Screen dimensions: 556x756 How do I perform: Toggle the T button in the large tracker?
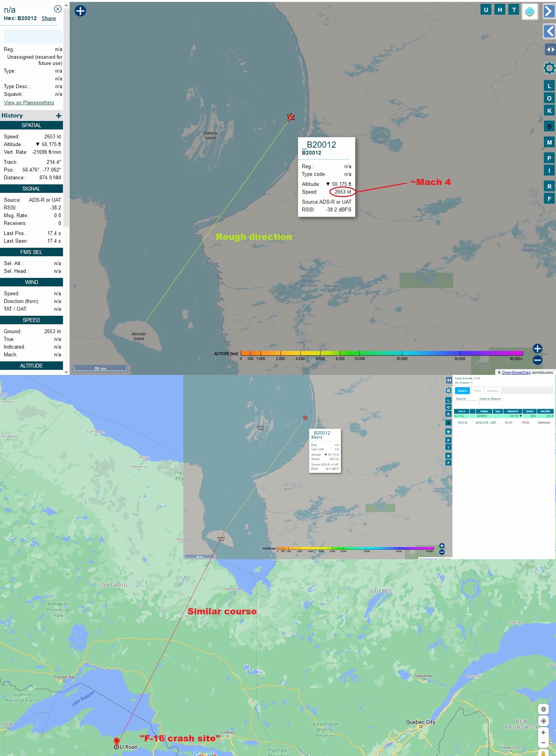[x=514, y=10]
